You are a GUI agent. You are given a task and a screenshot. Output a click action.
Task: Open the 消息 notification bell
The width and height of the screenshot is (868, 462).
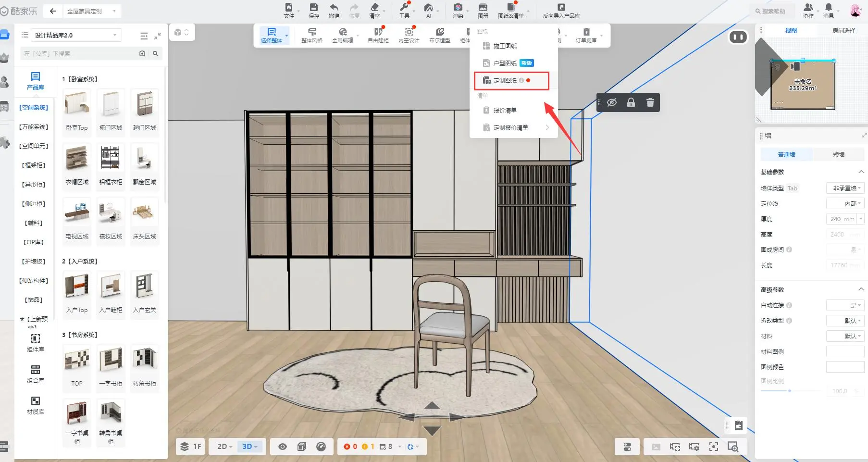click(x=829, y=7)
